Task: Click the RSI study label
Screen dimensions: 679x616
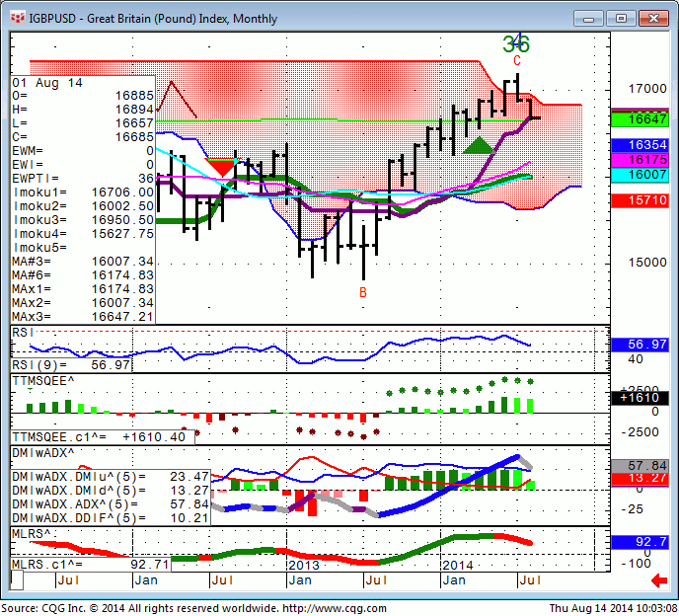Action: pyautogui.click(x=23, y=333)
